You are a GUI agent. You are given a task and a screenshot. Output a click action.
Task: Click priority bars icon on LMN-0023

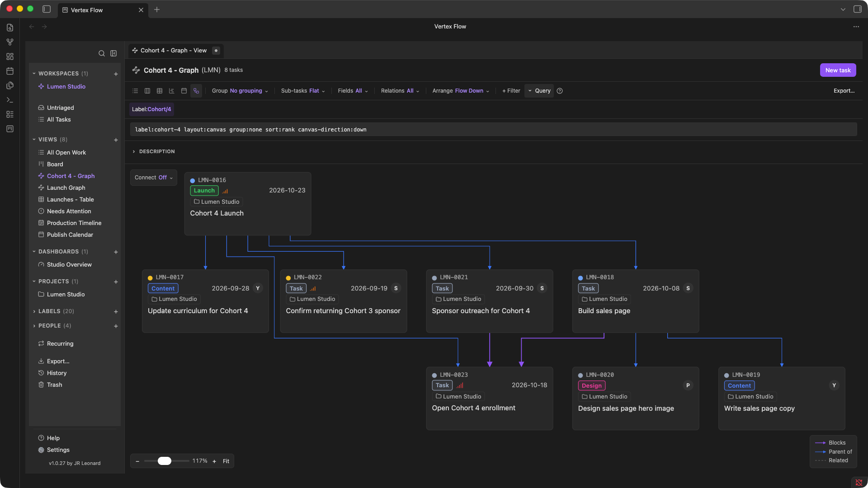(x=460, y=385)
